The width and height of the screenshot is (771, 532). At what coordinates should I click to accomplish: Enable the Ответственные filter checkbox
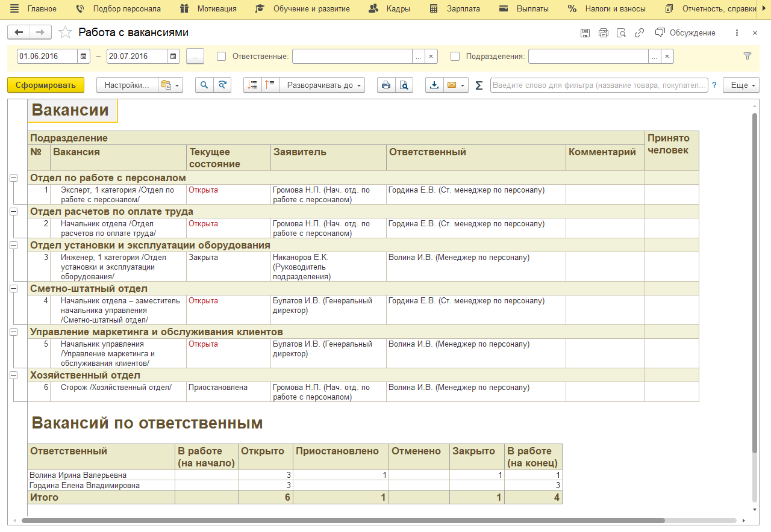click(x=221, y=56)
